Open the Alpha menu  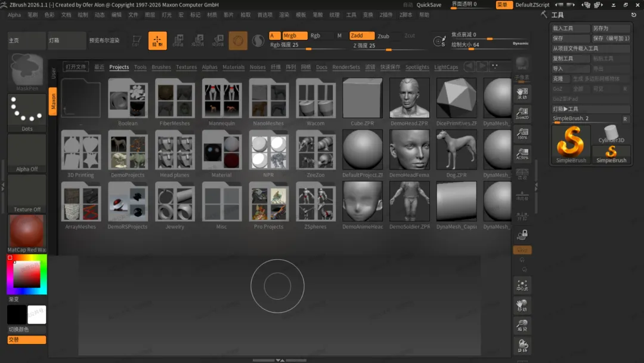pos(14,15)
